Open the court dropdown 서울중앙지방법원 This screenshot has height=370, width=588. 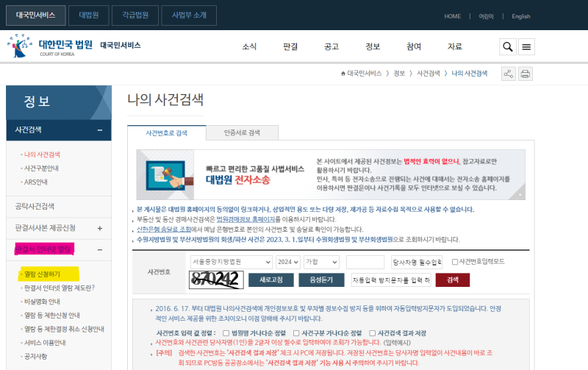coord(232,262)
